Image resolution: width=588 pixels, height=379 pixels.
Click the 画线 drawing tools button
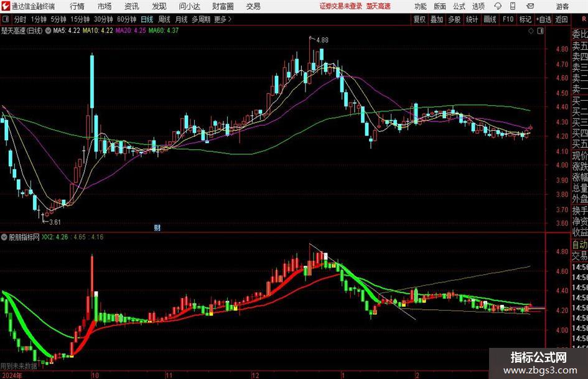[x=490, y=19]
